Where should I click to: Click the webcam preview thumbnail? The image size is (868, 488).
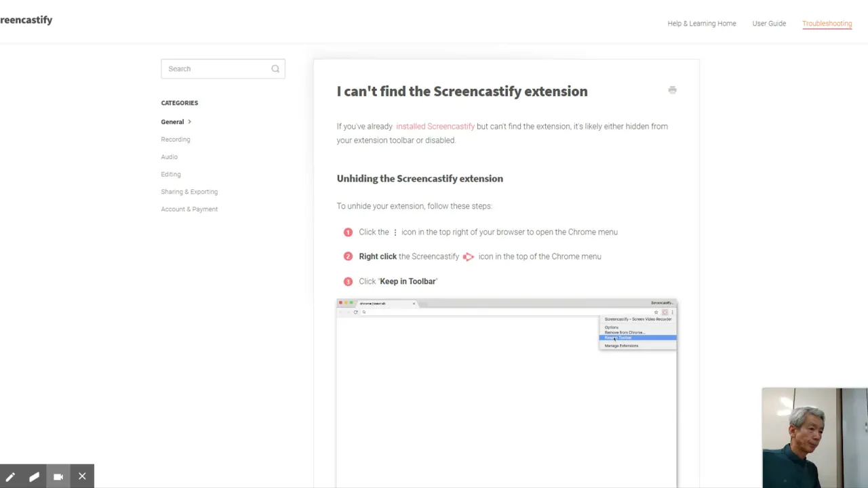(x=814, y=438)
